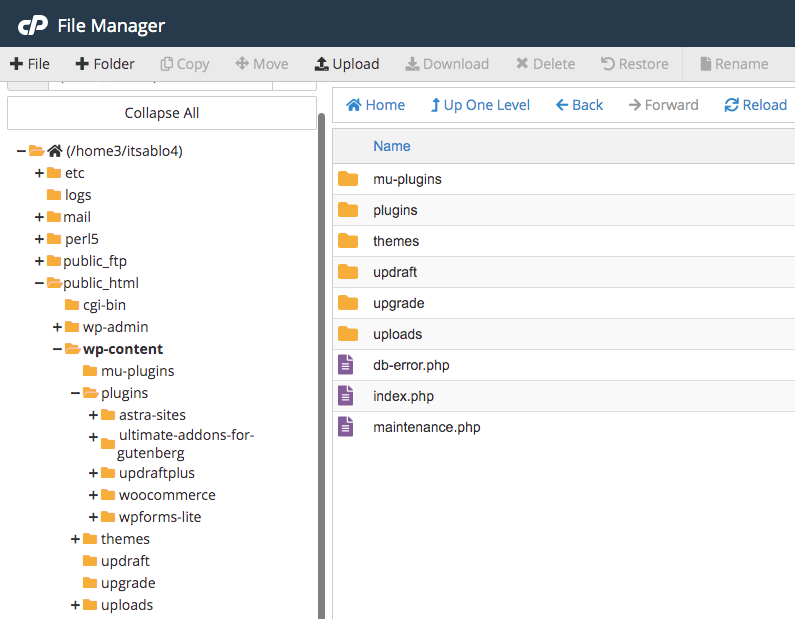Viewport: 795px width, 619px height.
Task: Expand the uploads folder in tree
Action: [75, 605]
